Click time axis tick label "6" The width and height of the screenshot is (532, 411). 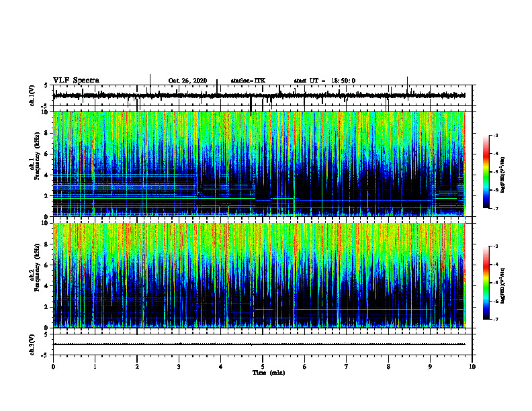(305, 367)
